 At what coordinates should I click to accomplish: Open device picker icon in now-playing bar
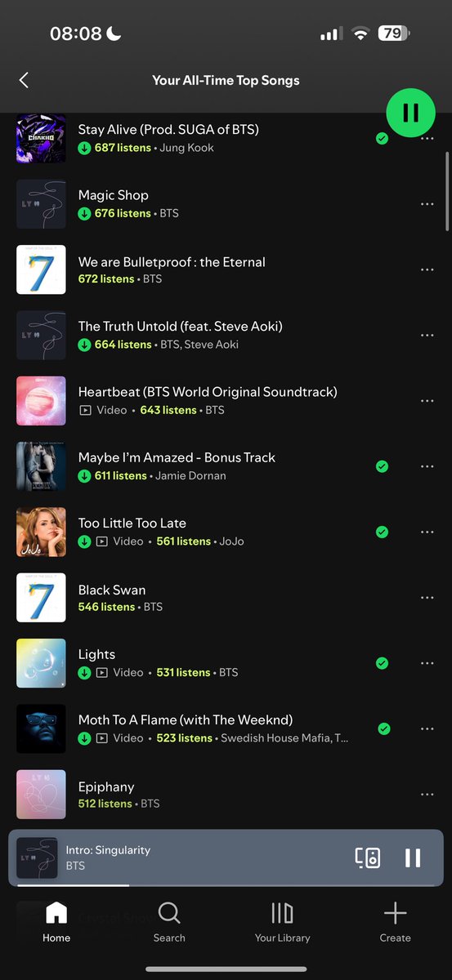click(367, 857)
